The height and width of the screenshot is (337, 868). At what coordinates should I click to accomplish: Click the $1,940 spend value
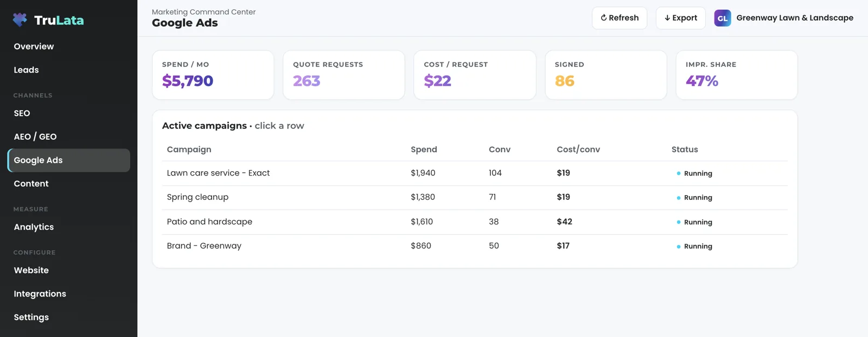tap(423, 173)
